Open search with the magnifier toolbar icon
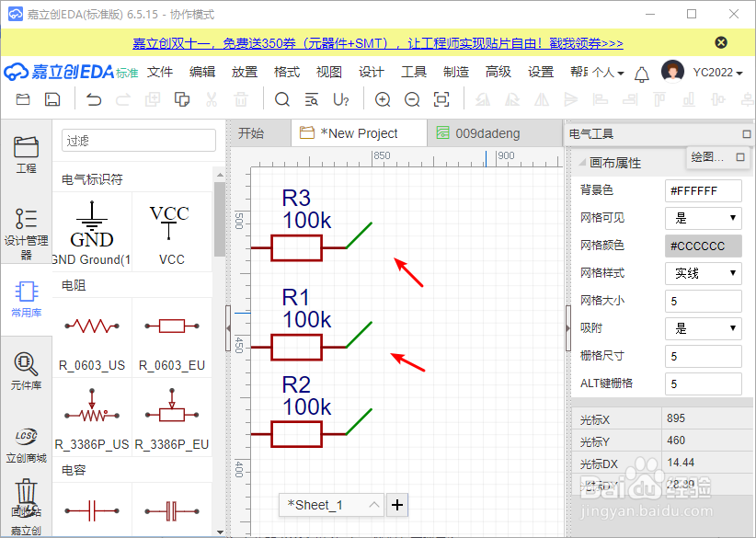756x538 pixels. click(x=282, y=99)
